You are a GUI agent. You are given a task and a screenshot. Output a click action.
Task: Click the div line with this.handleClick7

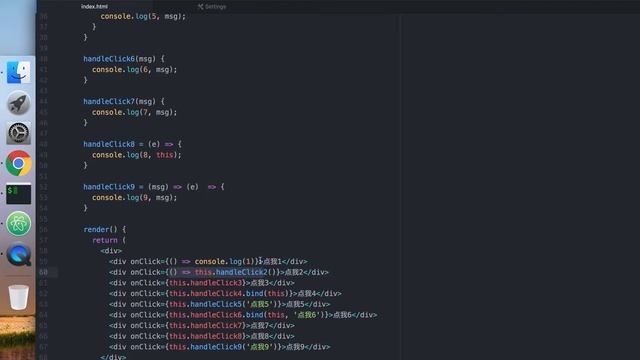(x=202, y=325)
